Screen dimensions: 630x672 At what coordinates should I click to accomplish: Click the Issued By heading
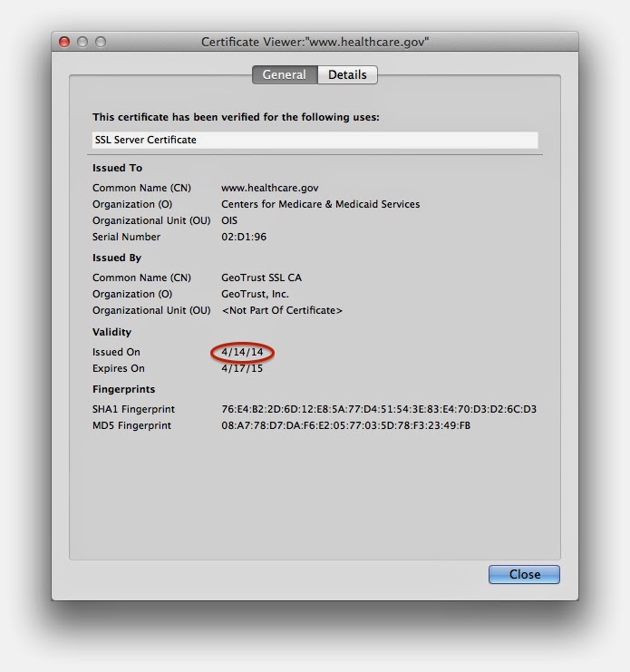117,258
